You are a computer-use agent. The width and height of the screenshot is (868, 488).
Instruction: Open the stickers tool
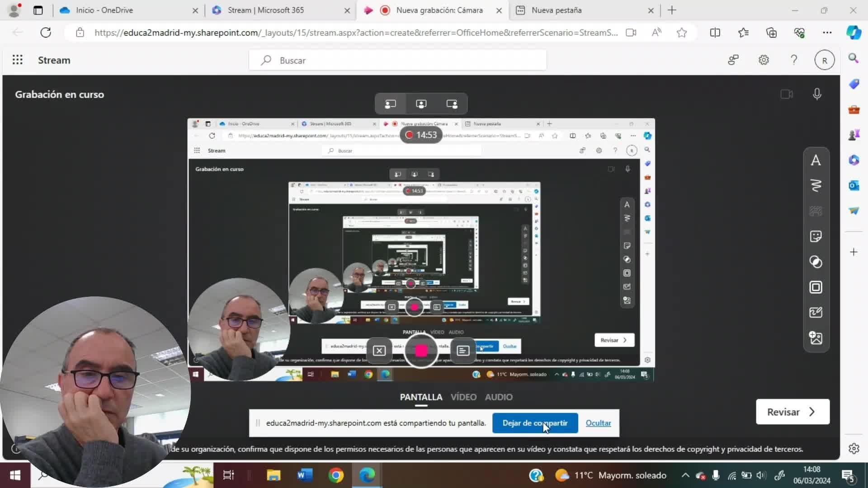[816, 236]
